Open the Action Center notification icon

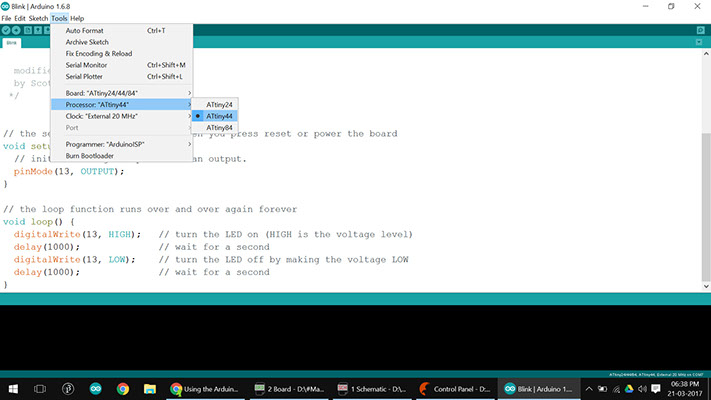pyautogui.click(x=656, y=389)
